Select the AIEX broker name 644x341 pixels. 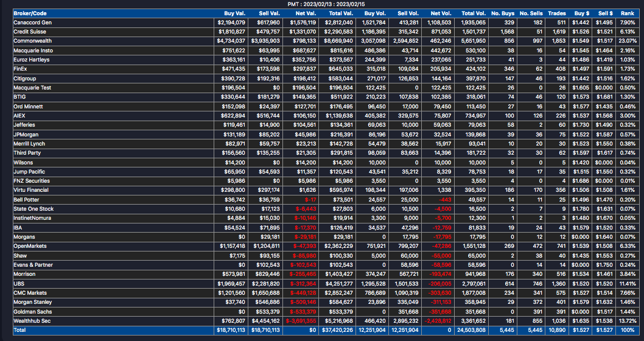[x=19, y=116]
